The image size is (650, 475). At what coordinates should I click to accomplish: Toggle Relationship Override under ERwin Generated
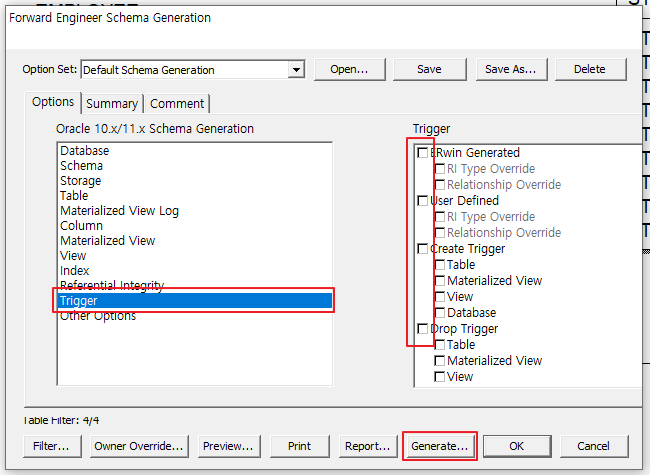click(439, 185)
